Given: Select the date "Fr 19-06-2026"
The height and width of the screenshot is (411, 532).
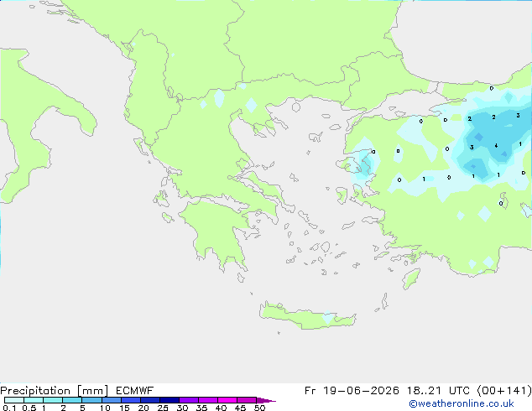Looking at the screenshot, I should pos(352,391).
